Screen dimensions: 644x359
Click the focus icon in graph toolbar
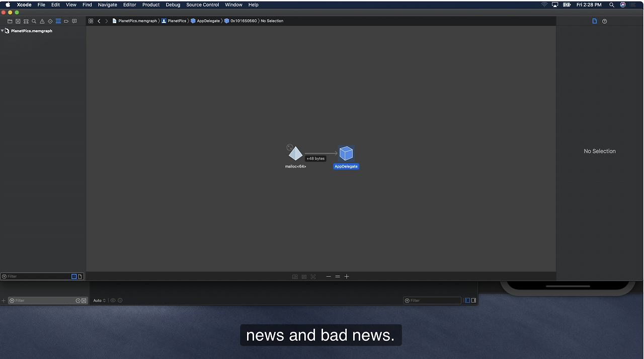(x=313, y=277)
